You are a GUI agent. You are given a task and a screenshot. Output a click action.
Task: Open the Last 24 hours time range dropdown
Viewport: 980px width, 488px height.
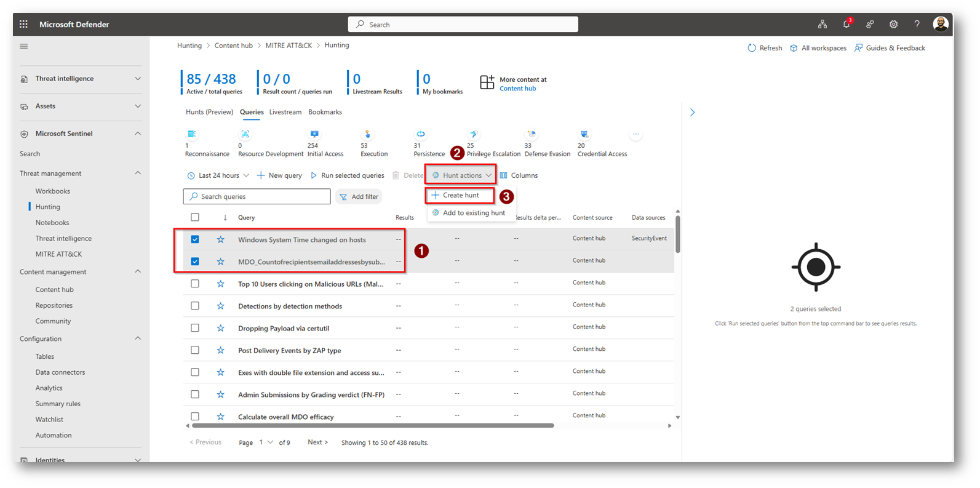[218, 175]
